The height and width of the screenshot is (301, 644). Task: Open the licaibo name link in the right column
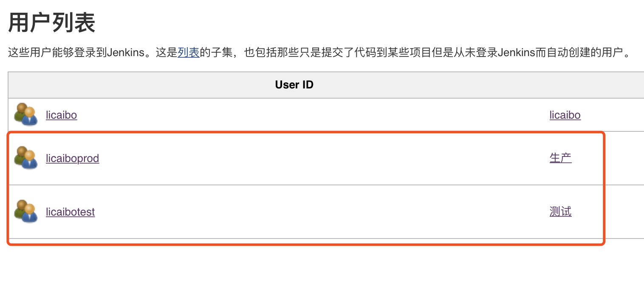pyautogui.click(x=565, y=115)
